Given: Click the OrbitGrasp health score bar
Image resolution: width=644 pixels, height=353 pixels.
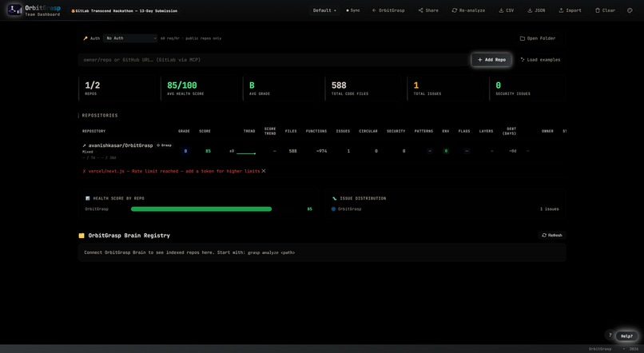Looking at the screenshot, I should [x=201, y=209].
